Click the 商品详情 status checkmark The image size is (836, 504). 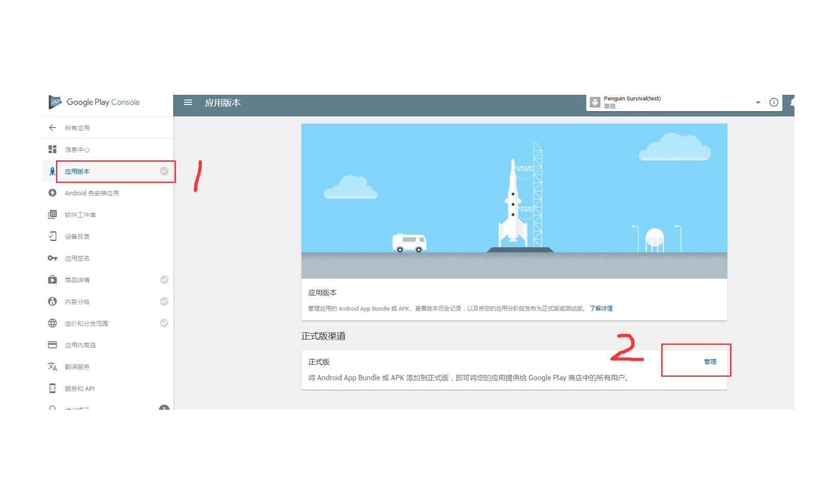tap(164, 280)
